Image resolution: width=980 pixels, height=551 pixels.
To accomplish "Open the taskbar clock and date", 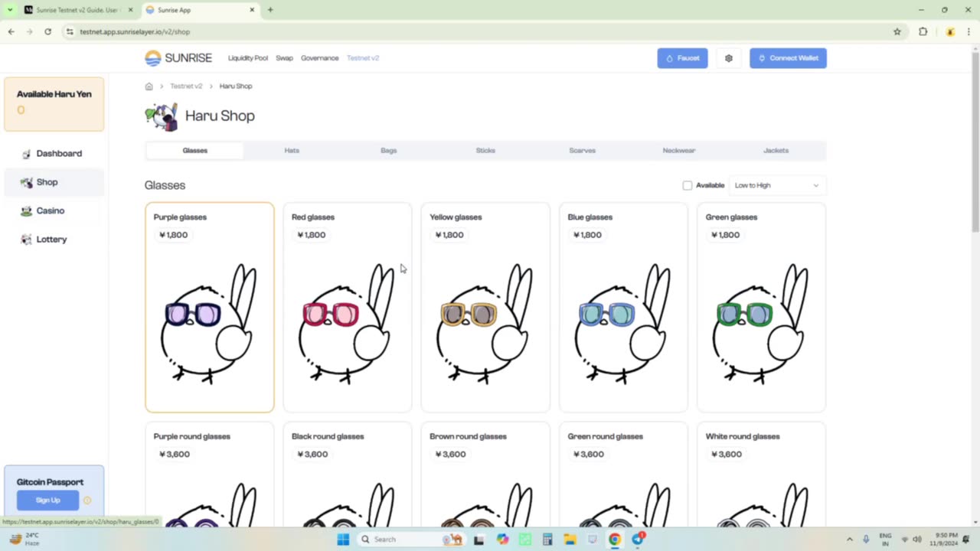I will [x=946, y=540].
